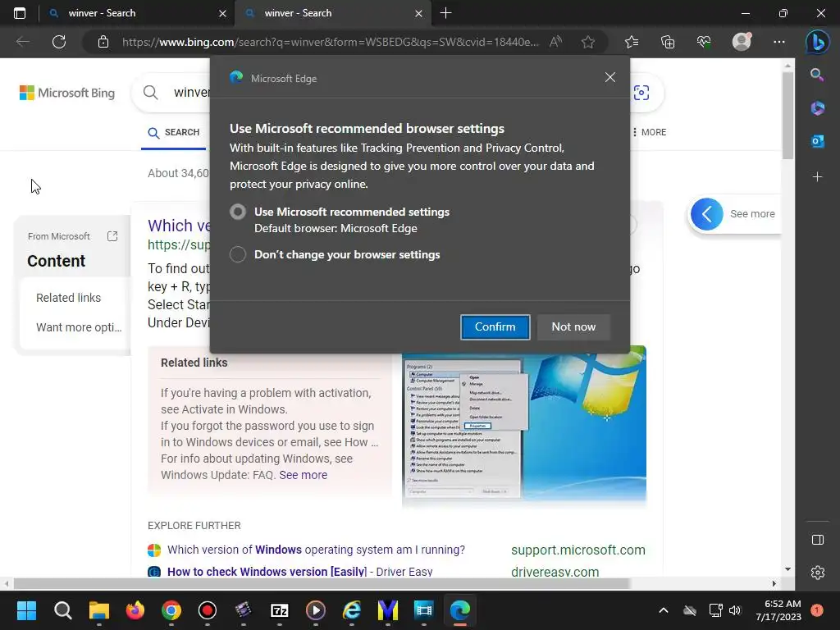Open taskbar Search magnifier
This screenshot has height=630, width=840.
[62, 610]
